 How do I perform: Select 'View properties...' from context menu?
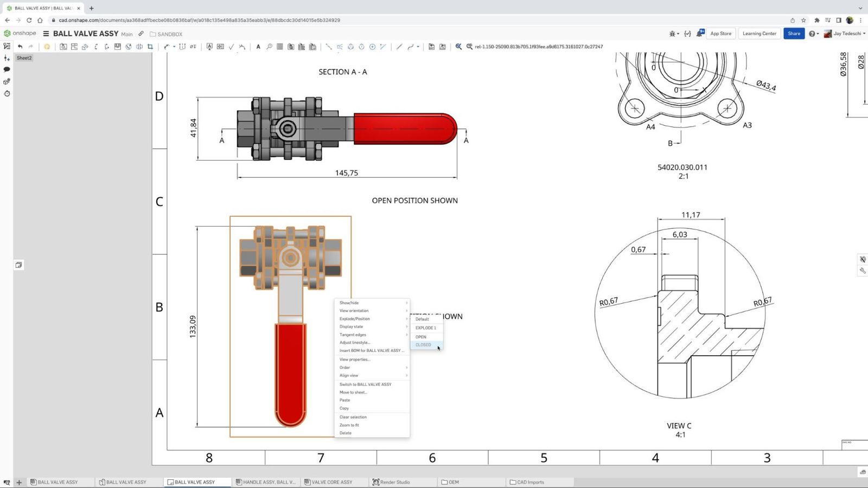(355, 359)
